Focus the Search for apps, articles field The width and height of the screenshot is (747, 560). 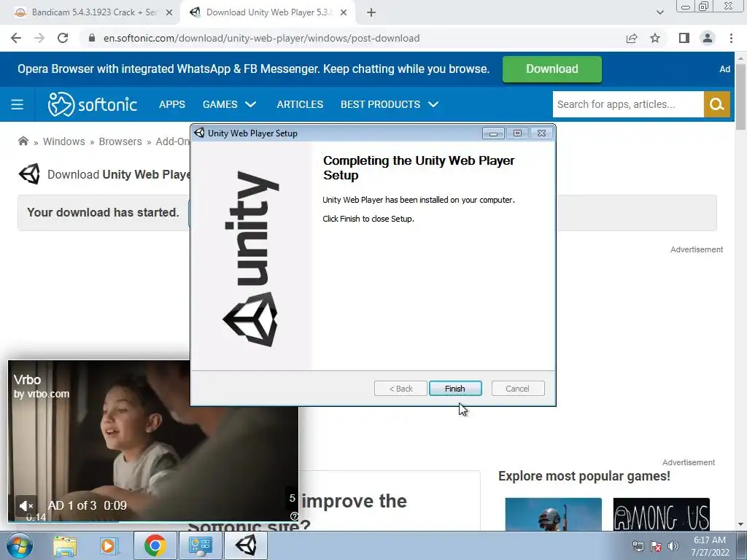(x=628, y=104)
